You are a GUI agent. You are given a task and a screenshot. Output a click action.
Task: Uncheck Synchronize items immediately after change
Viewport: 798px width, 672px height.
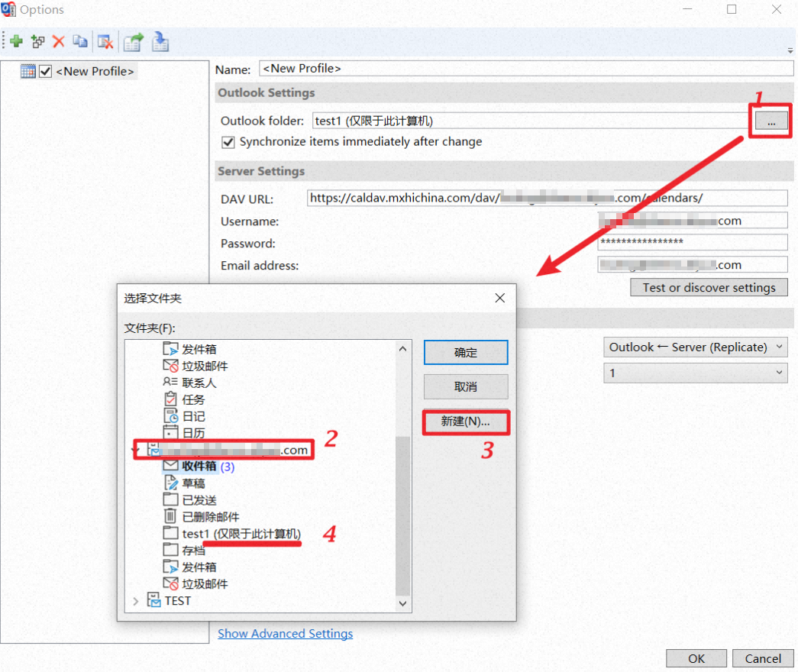pos(228,142)
